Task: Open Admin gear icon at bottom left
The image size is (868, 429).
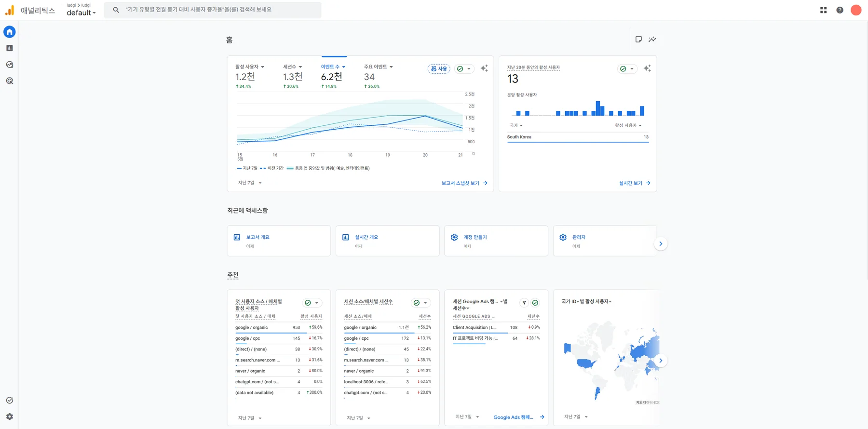Action: (x=10, y=416)
